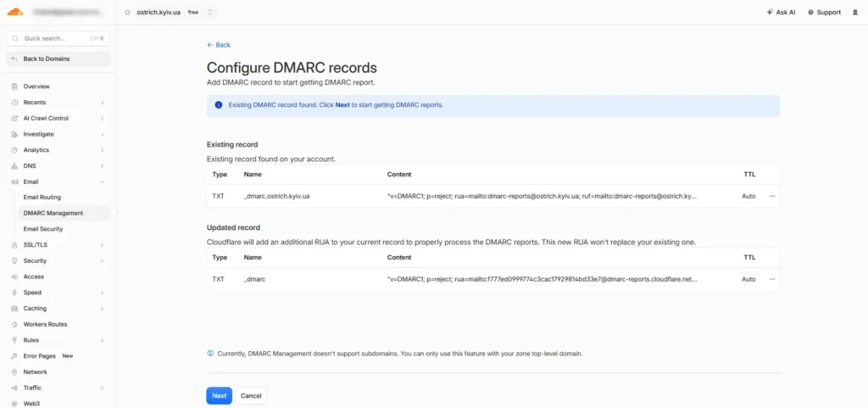Expand the Caching chevron
This screenshot has height=408, width=868.
tap(102, 309)
